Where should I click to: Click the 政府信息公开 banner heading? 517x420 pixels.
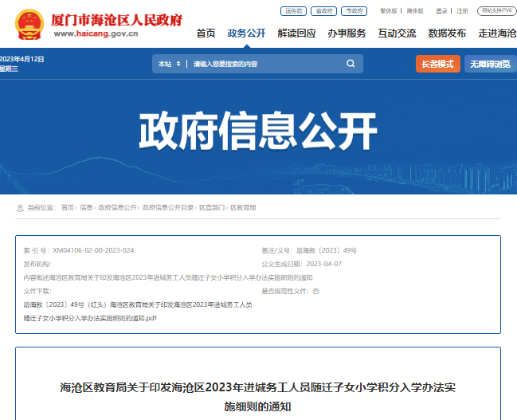pos(258,131)
